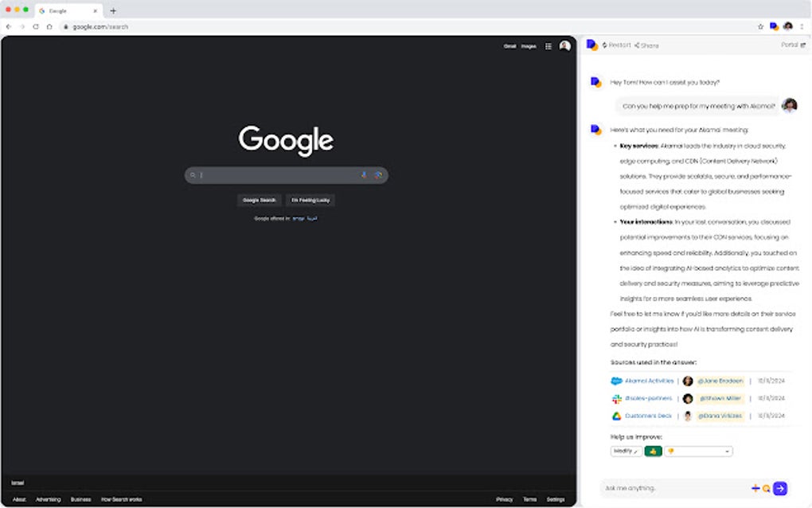Open the Google apps grid

[548, 46]
